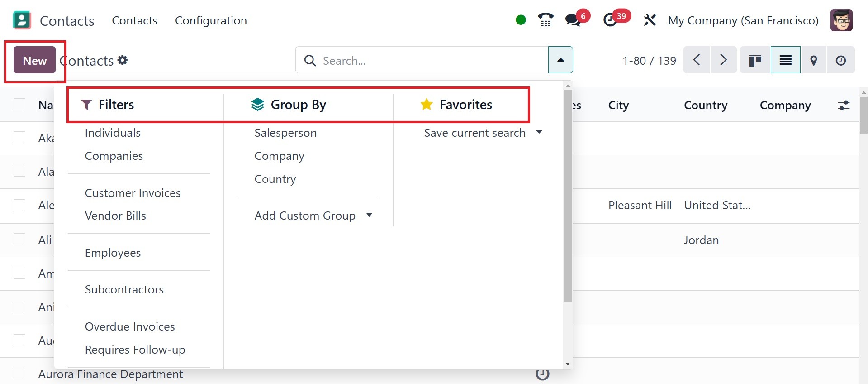Switch to Kanban view
The image size is (868, 384).
click(x=755, y=60)
